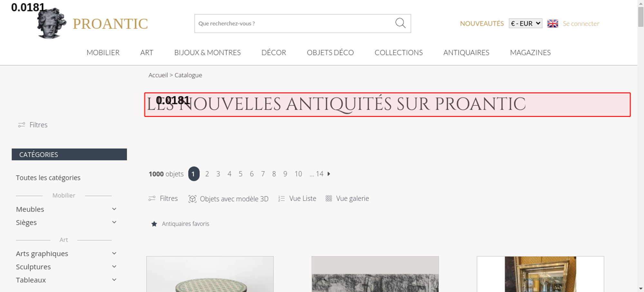Open the sidebar Filtres sliders icon
644x292 pixels.
(x=22, y=125)
